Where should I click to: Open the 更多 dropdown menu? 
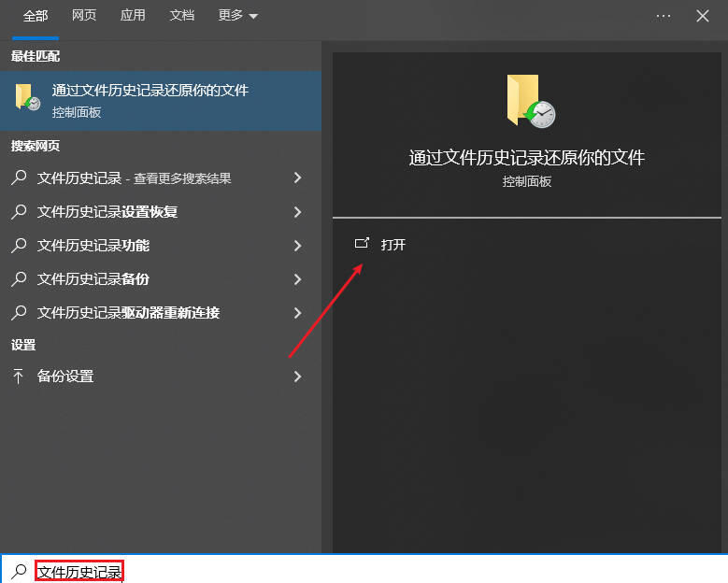pyautogui.click(x=237, y=15)
